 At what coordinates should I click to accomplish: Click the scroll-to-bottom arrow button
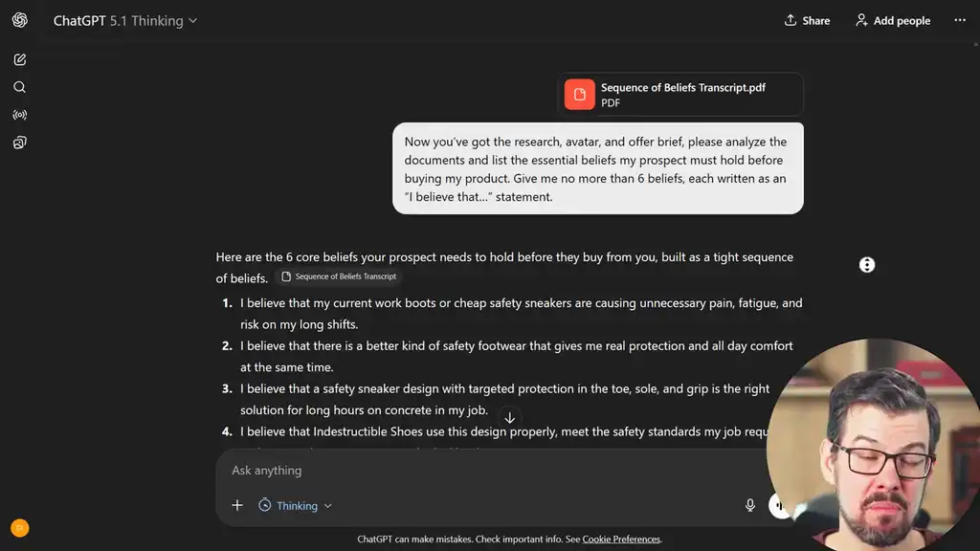pos(510,418)
